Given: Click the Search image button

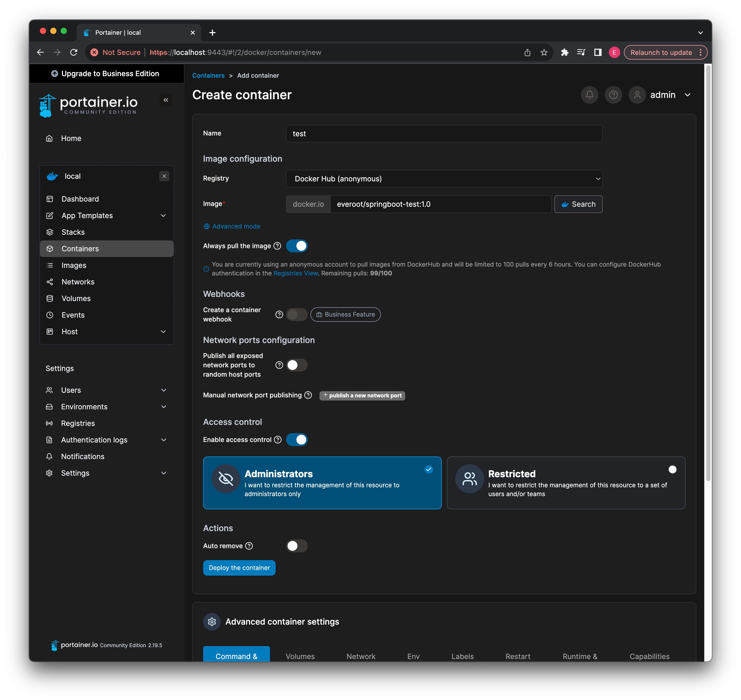Looking at the screenshot, I should click(x=578, y=204).
